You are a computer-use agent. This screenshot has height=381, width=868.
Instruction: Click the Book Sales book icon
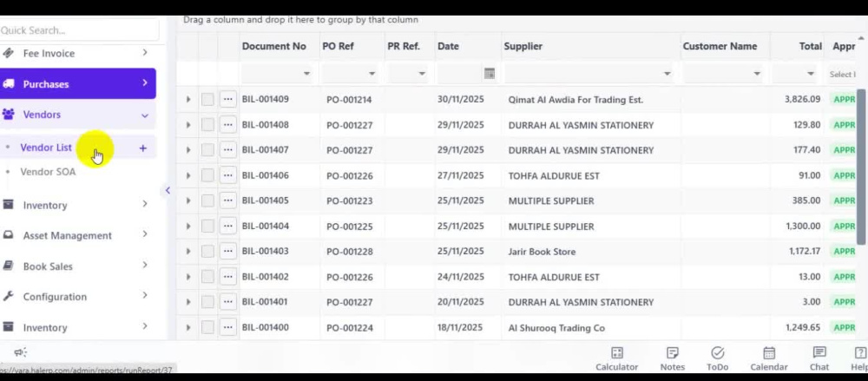[9, 266]
